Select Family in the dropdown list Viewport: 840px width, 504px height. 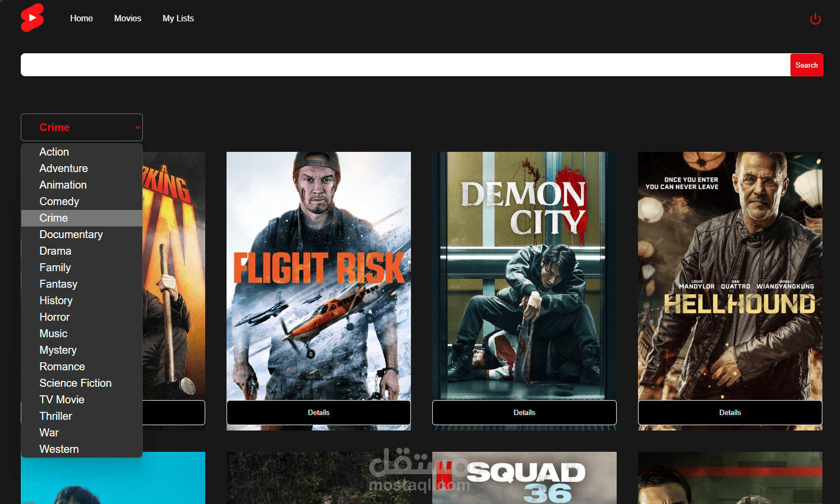click(82, 267)
